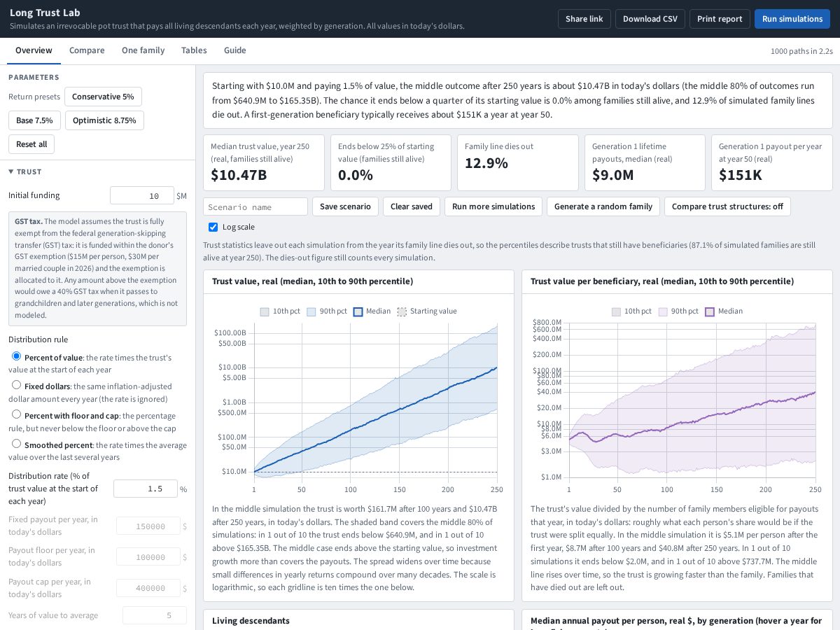Viewport: 840px width, 630px height.
Task: Choose Percent with floor and cap
Action: [17, 414]
